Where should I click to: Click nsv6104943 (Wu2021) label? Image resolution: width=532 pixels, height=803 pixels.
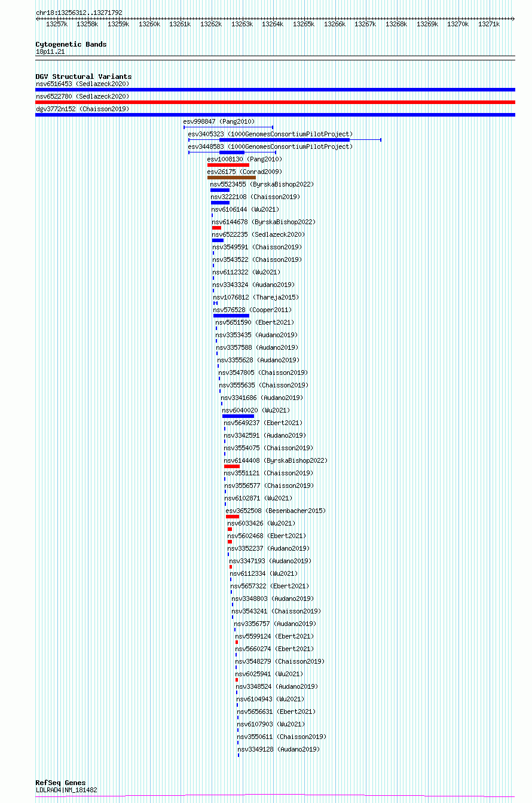[270, 699]
